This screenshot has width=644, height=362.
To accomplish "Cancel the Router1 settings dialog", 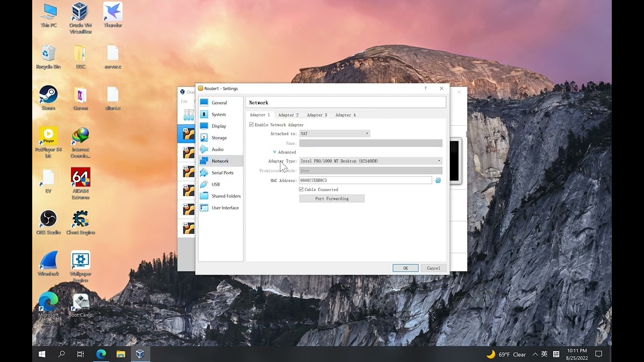I will [434, 268].
